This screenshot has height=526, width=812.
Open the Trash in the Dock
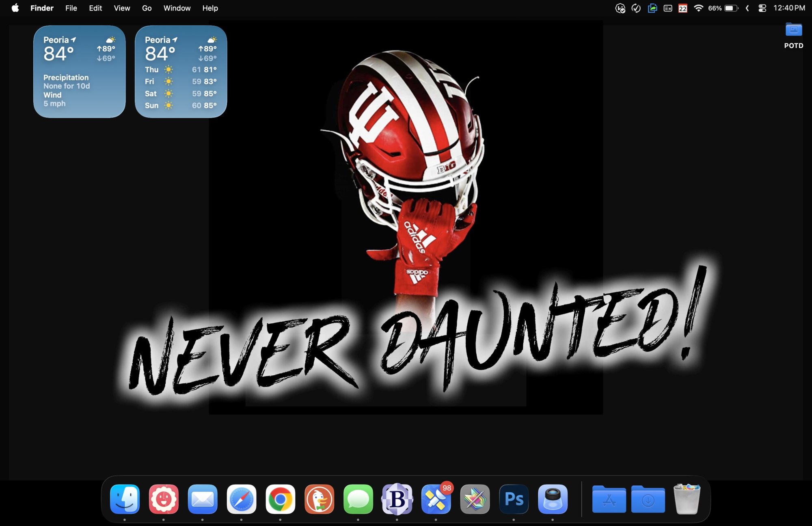click(x=687, y=499)
